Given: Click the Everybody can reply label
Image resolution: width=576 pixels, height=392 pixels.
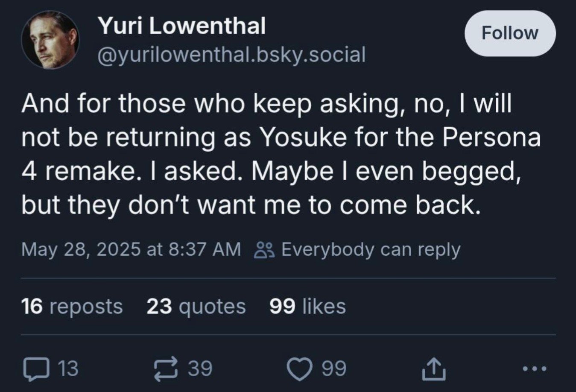Looking at the screenshot, I should [371, 250].
